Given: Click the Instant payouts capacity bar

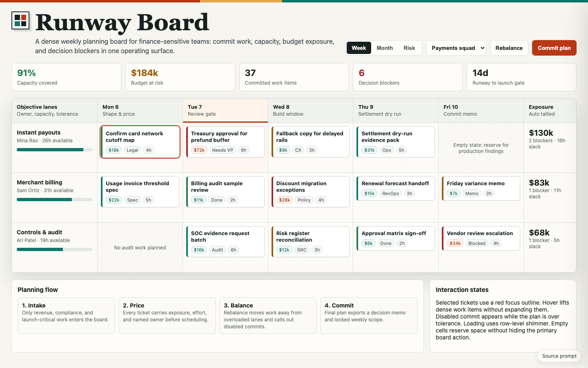Looking at the screenshot, I should 54,150.
